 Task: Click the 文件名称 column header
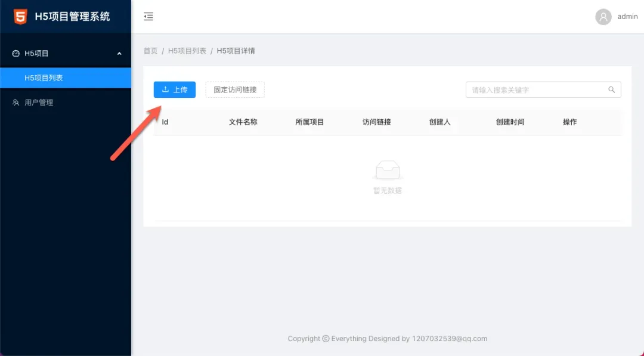[243, 122]
